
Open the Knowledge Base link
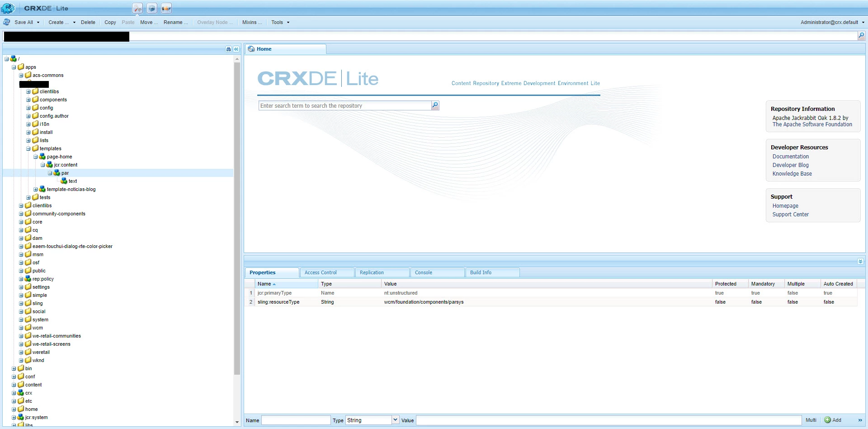tap(792, 174)
